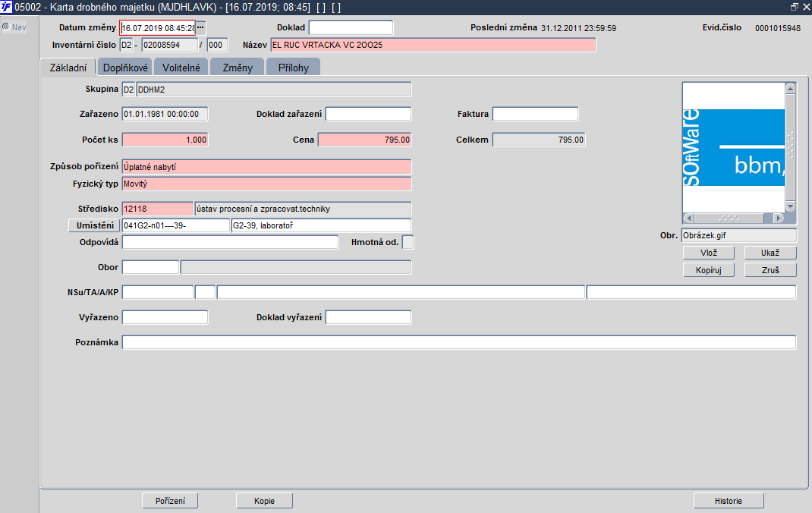Click the first NSu/TA/A/KP field
The height and width of the screenshot is (513, 812).
coord(157,292)
